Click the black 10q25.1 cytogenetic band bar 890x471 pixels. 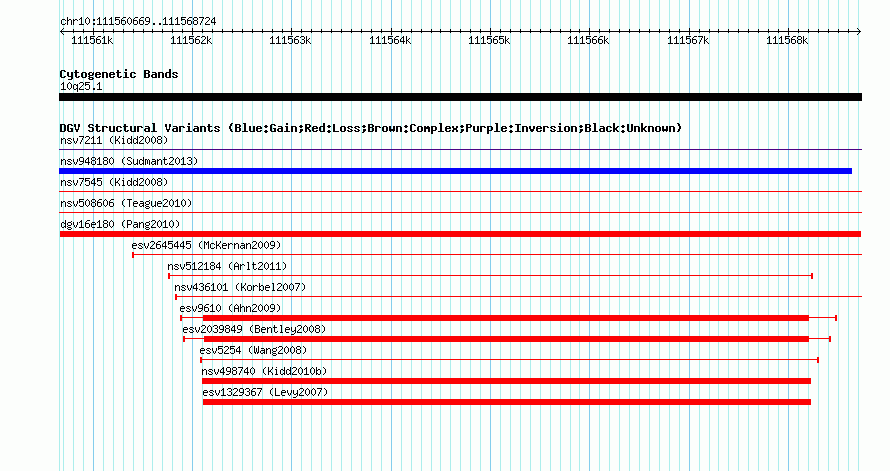click(460, 97)
